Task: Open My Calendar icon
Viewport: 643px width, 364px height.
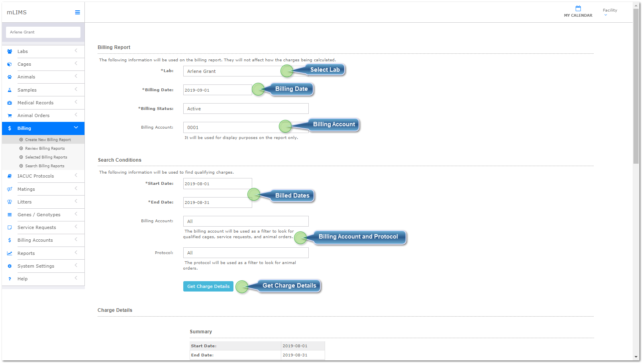Action: click(x=578, y=8)
